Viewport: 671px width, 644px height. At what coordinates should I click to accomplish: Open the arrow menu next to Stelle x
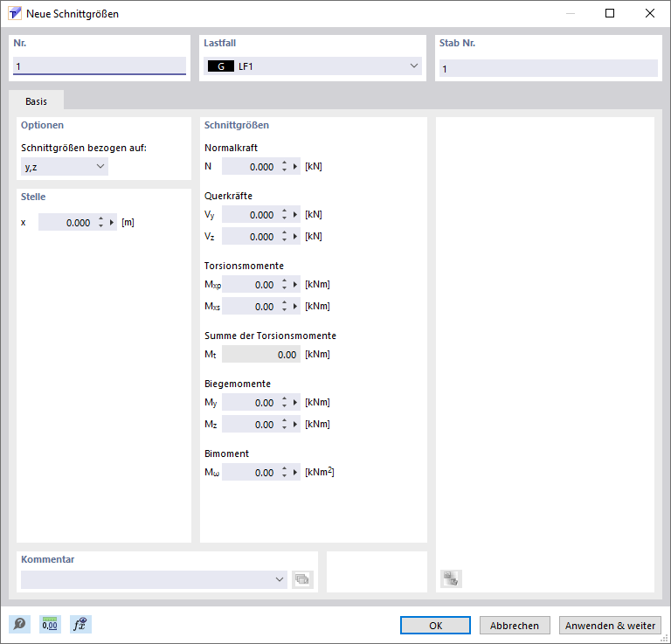coord(112,223)
